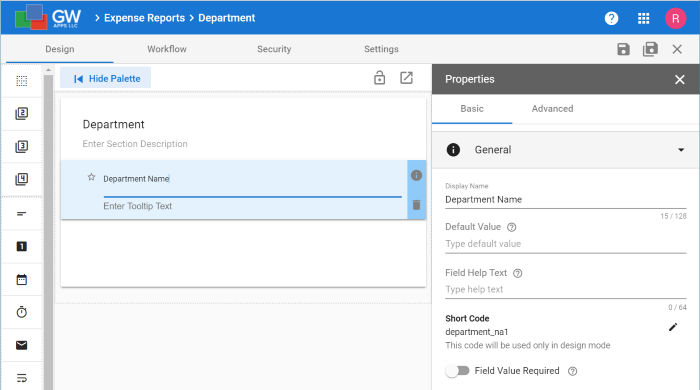Open the apps grid launcher
The height and width of the screenshot is (390, 700).
643,18
